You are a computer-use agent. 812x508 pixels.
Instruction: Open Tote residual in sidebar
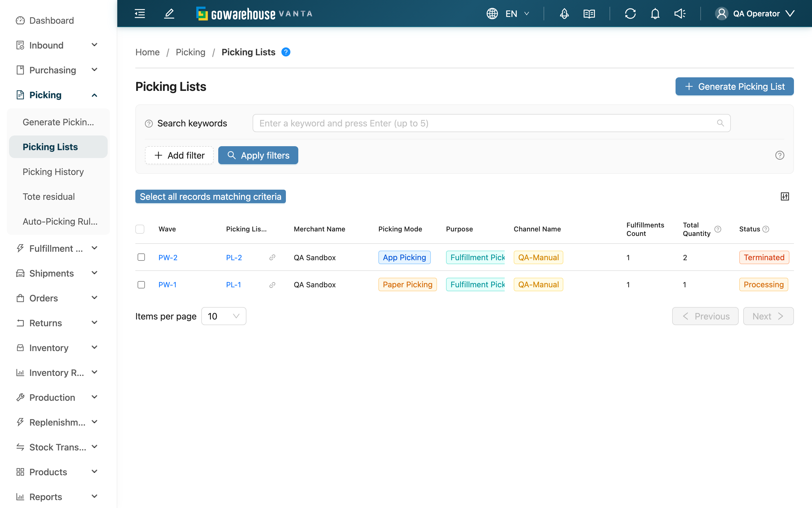58,196
